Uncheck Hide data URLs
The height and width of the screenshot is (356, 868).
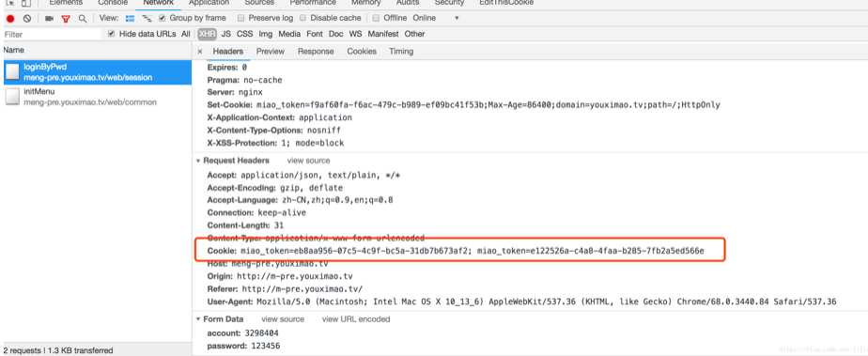click(x=112, y=34)
